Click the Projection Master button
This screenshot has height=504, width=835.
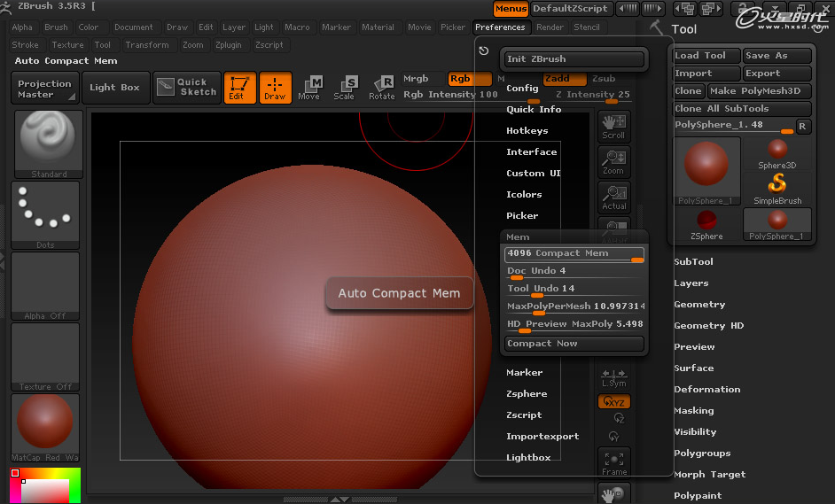tap(44, 89)
